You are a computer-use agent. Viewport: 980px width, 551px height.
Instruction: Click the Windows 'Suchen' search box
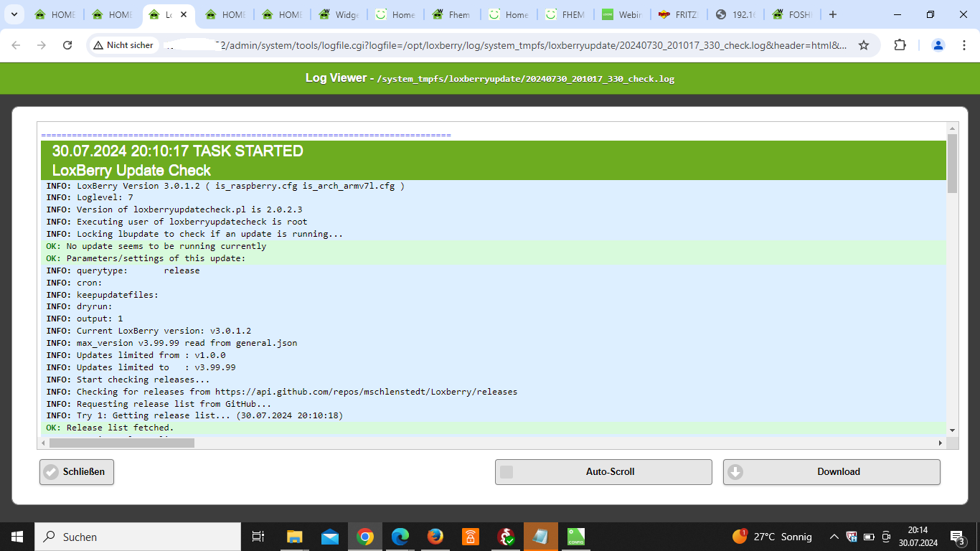(x=137, y=537)
